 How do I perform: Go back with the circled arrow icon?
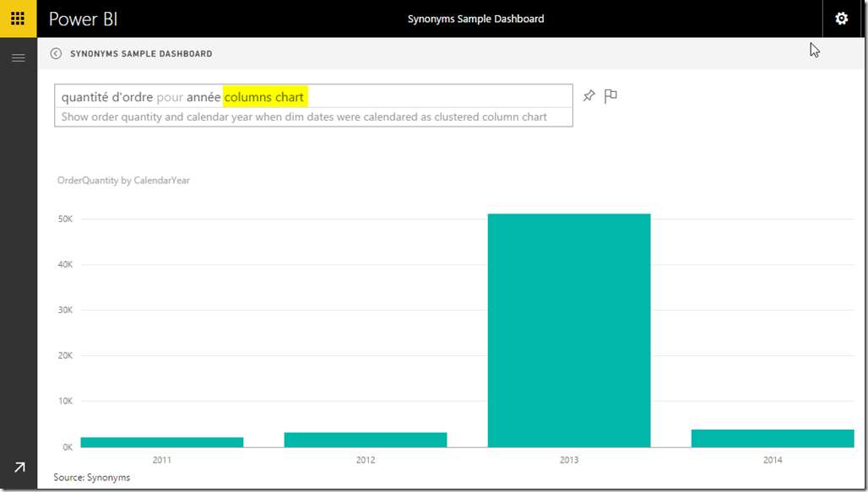click(56, 53)
